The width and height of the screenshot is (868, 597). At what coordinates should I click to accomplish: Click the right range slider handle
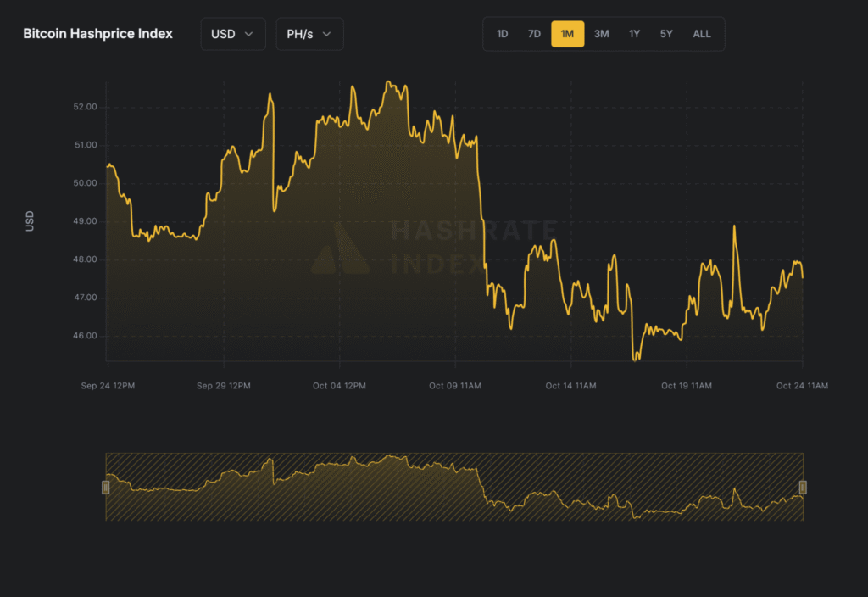pyautogui.click(x=803, y=487)
